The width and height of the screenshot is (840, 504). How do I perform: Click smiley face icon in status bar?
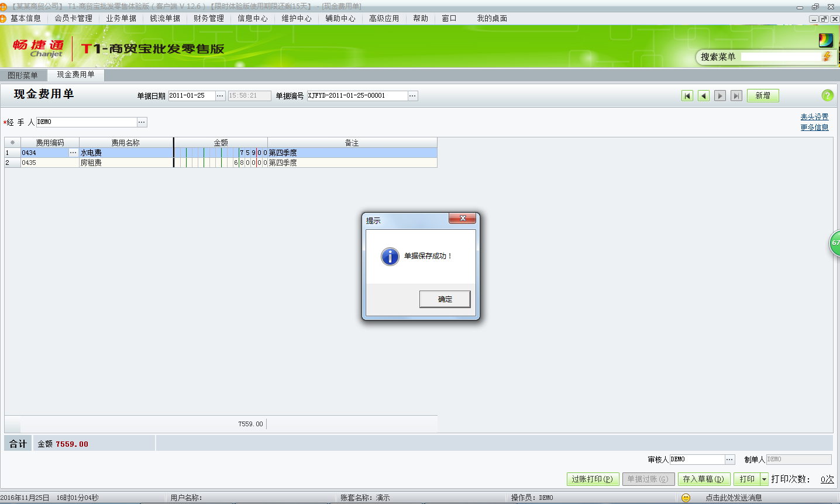[686, 498]
